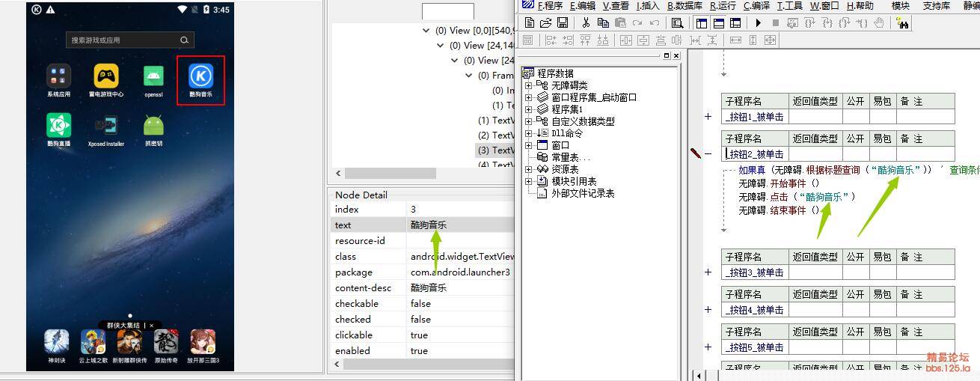Image resolution: width=980 pixels, height=381 pixels.
Task: Click the _按钮5_被单击 subroutine name cell
Action: click(x=756, y=347)
